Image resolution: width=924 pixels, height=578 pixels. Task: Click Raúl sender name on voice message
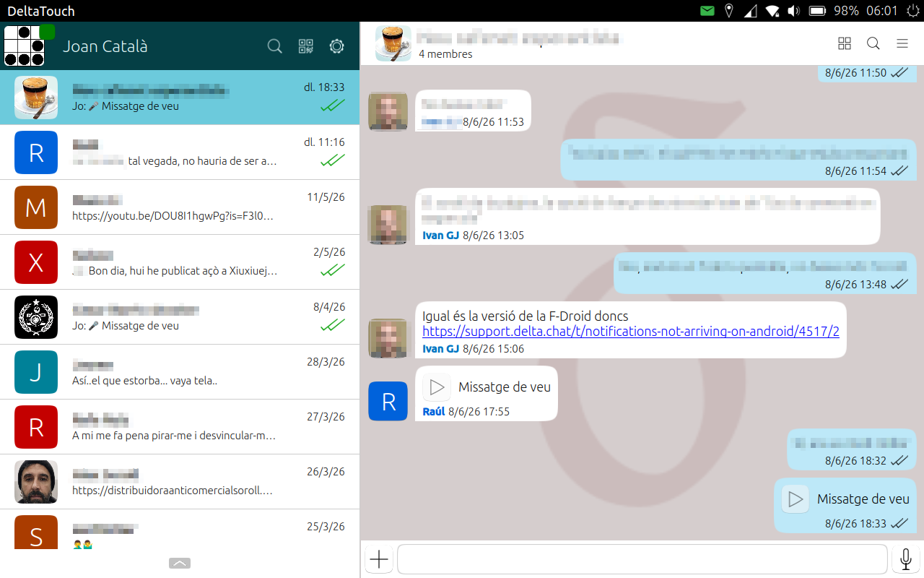[x=434, y=412]
